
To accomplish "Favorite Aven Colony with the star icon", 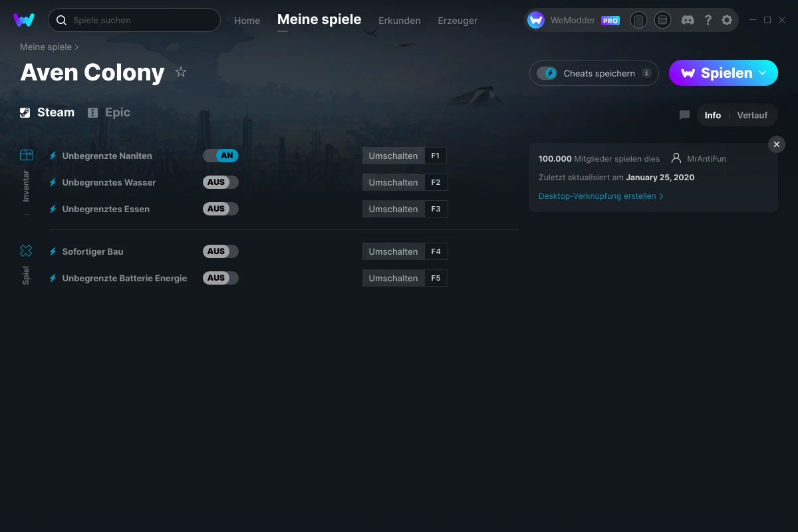I will [181, 72].
